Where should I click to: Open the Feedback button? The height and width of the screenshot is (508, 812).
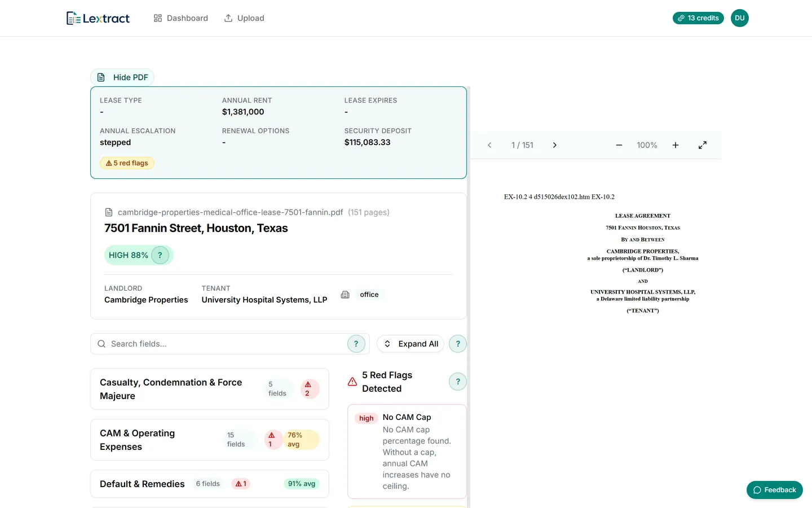click(x=775, y=490)
